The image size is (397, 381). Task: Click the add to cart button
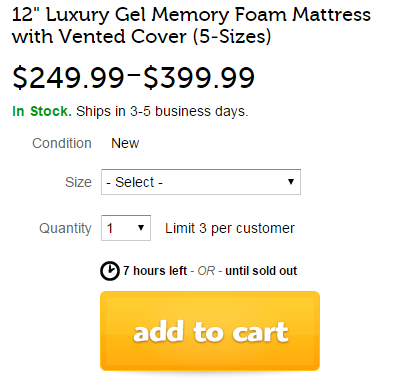210,331
